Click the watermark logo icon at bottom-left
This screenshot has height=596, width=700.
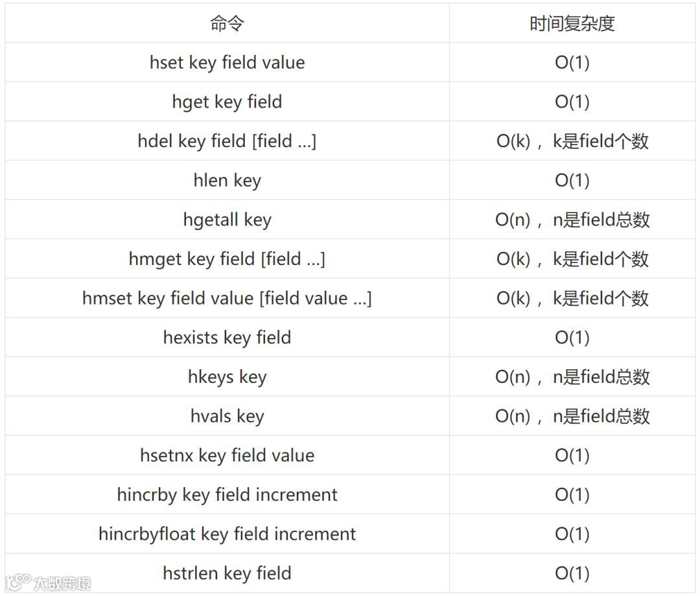coord(18,581)
